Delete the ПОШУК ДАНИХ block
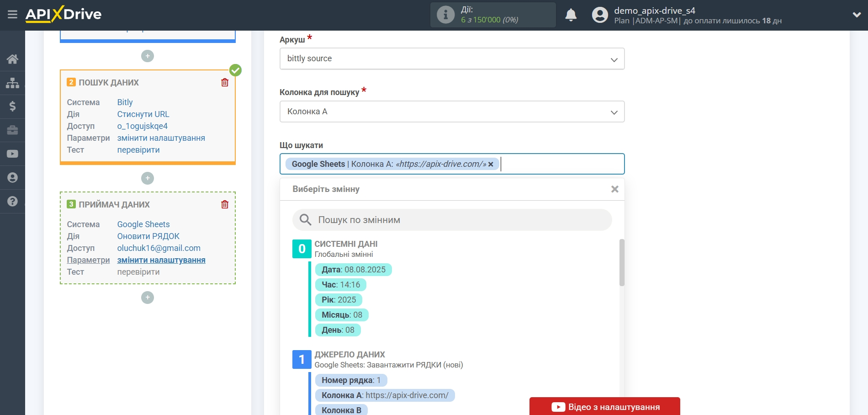The image size is (868, 415). coord(225,82)
